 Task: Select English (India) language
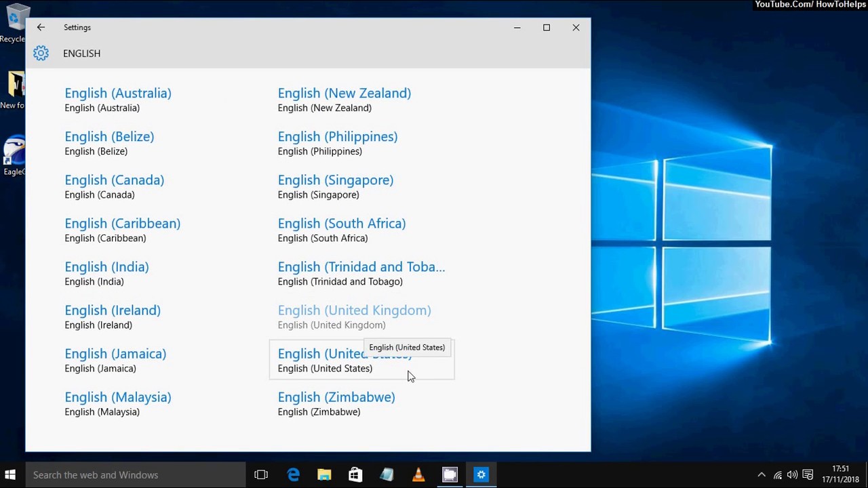[106, 273]
